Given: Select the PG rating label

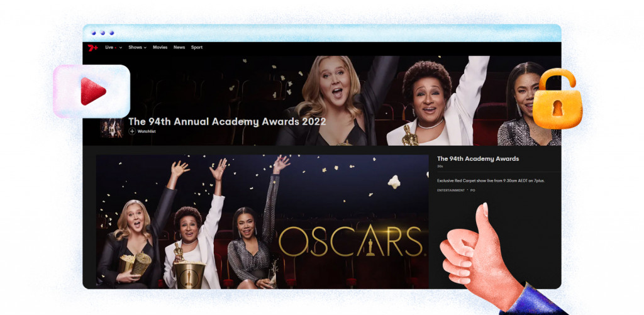Looking at the screenshot, I should coord(473,191).
